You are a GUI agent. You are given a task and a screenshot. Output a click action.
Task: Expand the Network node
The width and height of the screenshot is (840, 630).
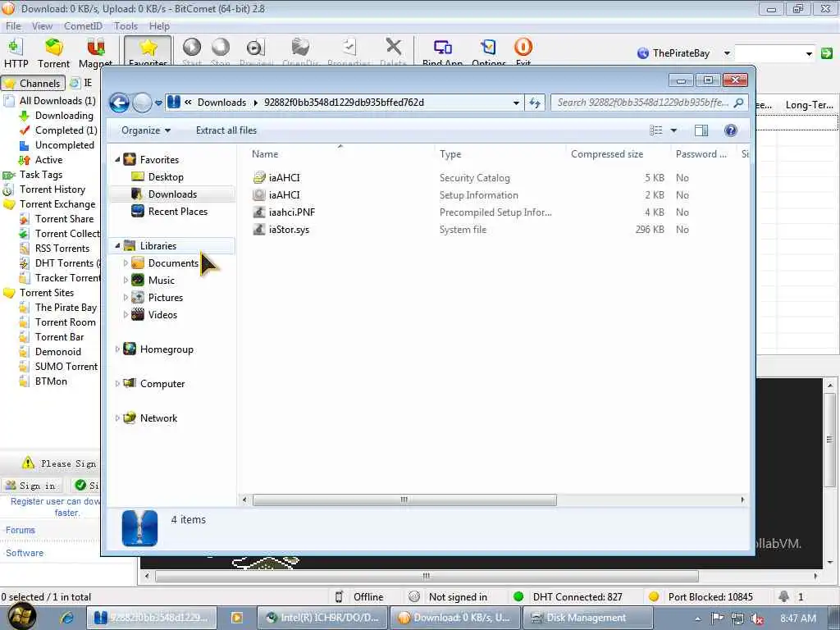117,418
